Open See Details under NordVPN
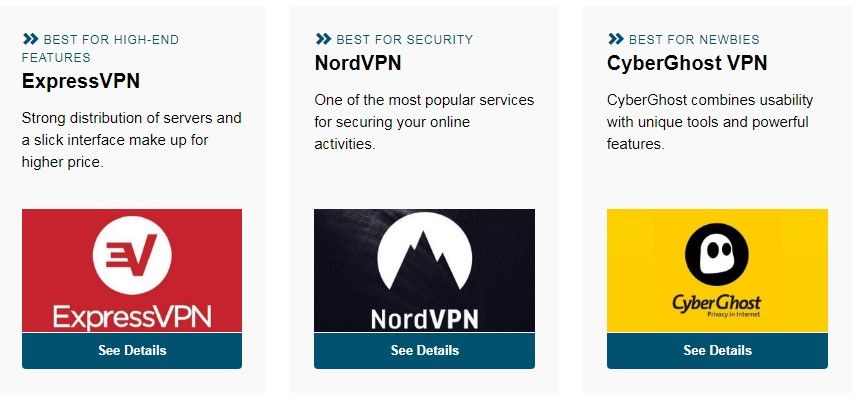857x401 pixels. pyautogui.click(x=425, y=350)
